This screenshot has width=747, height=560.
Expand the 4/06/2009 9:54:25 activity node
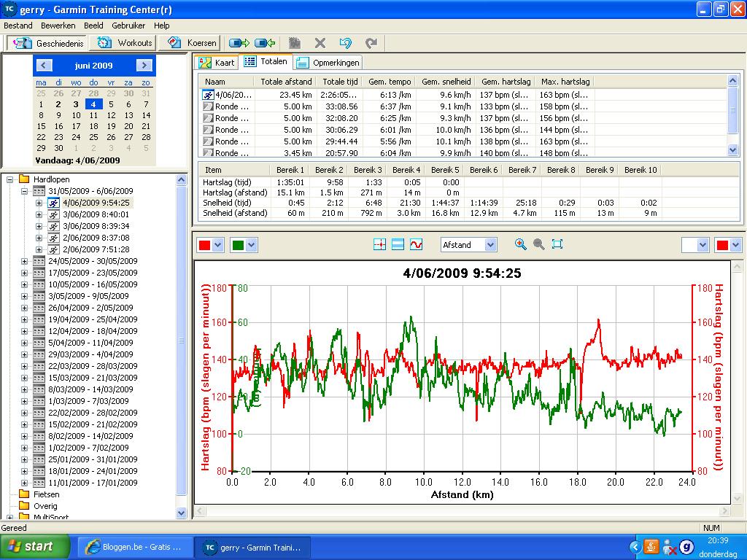click(39, 203)
